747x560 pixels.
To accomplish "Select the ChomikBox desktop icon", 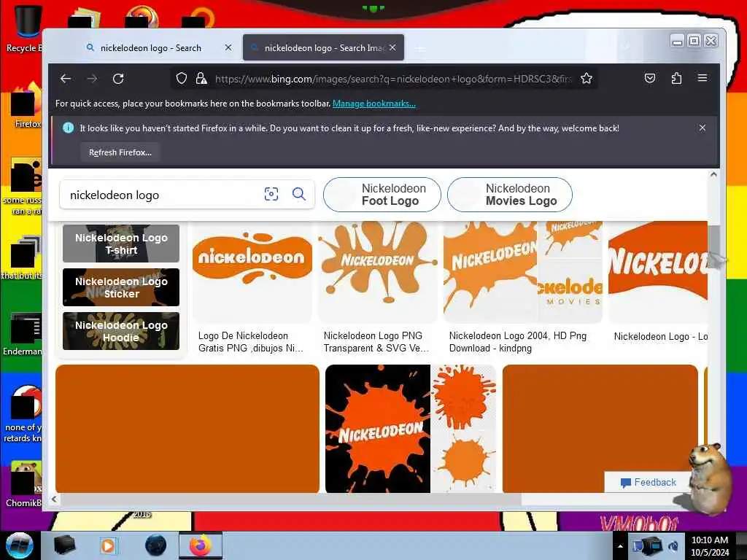I will point(24,484).
